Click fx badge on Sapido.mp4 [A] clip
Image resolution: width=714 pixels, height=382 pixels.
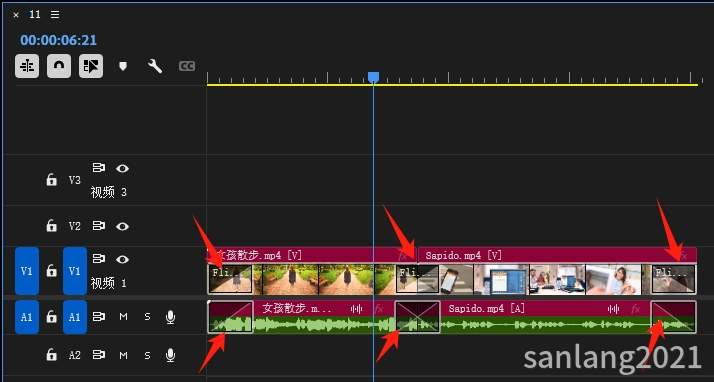[x=636, y=310]
